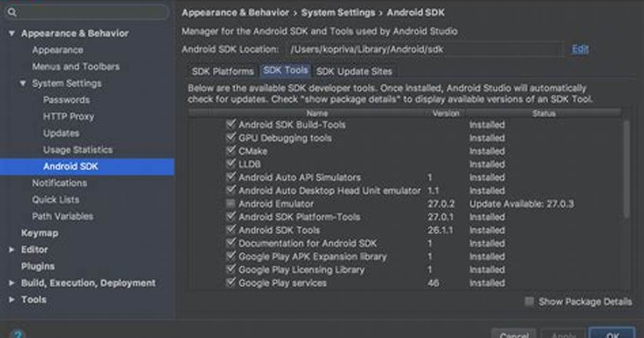
Task: Sort by the Version column header
Action: tap(446, 114)
